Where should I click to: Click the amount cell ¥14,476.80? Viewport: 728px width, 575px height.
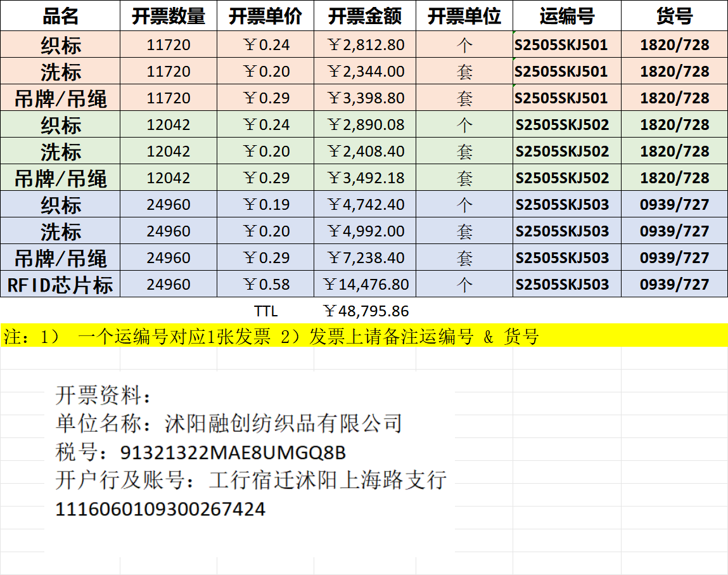tap(366, 285)
